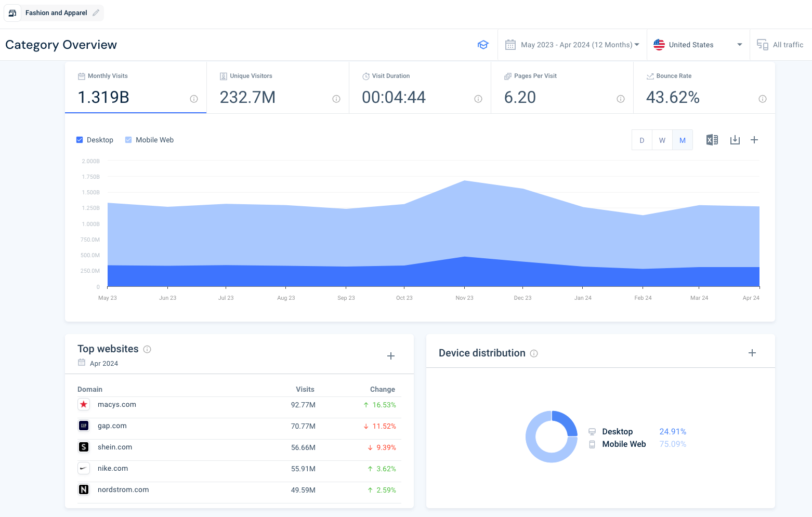Open the All traffic device filter
Viewport: 812px width, 517px height.
[780, 45]
